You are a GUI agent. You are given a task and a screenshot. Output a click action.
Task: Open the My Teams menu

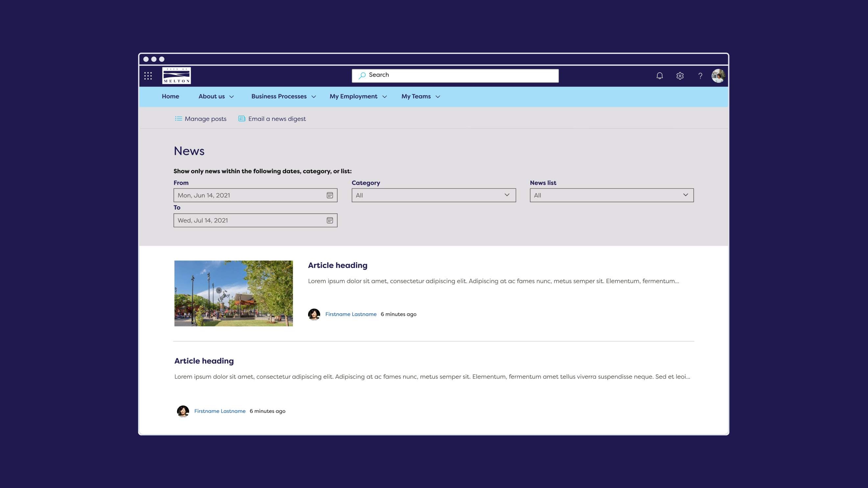point(416,96)
